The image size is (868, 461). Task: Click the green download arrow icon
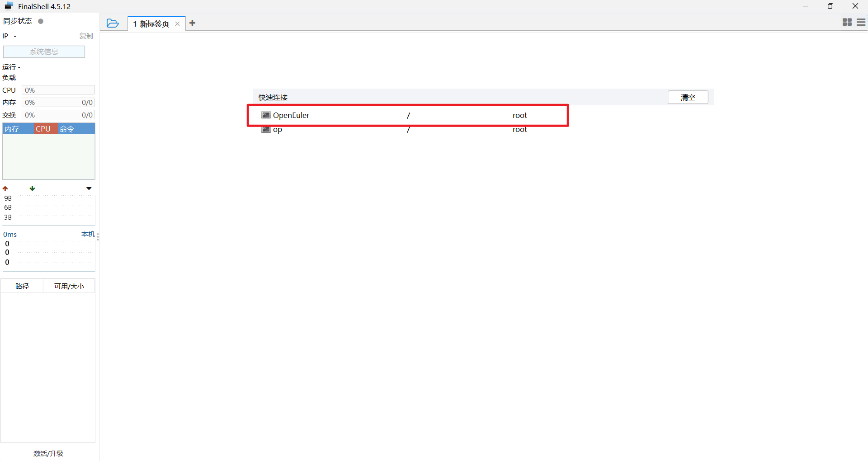(32, 188)
